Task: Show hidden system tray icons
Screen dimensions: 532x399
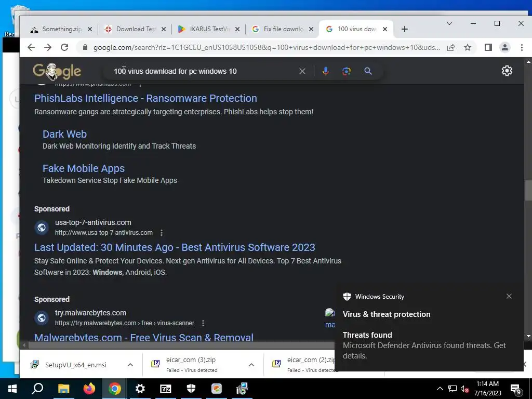Action: [440, 389]
